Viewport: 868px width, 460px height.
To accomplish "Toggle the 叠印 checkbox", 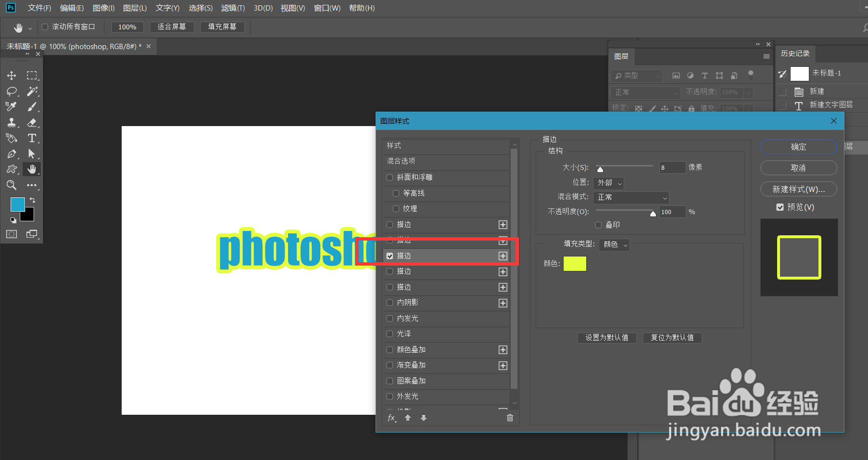I will tap(599, 225).
